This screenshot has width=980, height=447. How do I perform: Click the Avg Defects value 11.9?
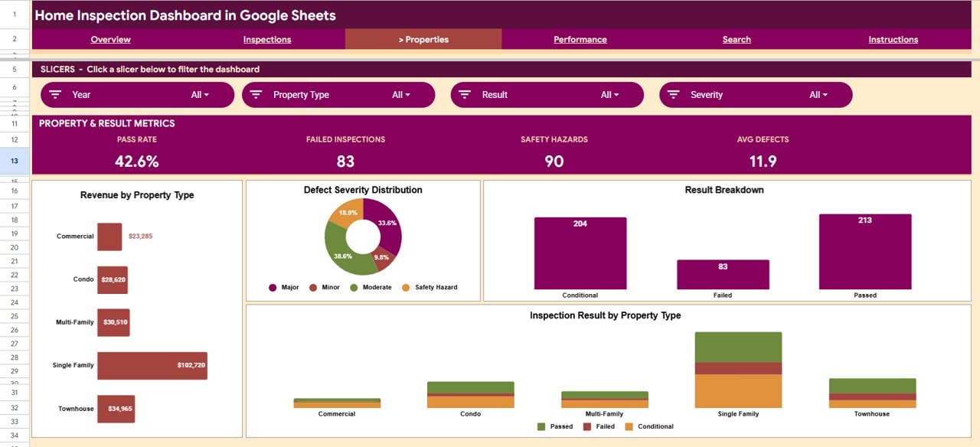763,162
